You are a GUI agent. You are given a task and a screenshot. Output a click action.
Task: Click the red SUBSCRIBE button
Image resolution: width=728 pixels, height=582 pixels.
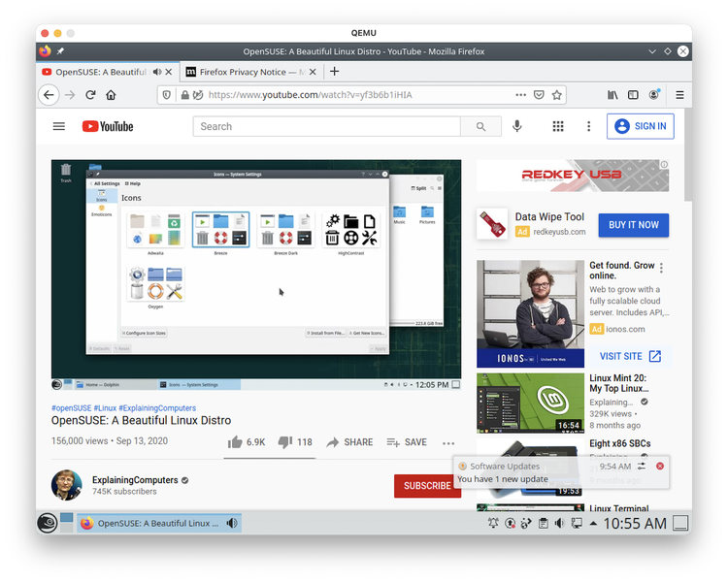(x=427, y=485)
